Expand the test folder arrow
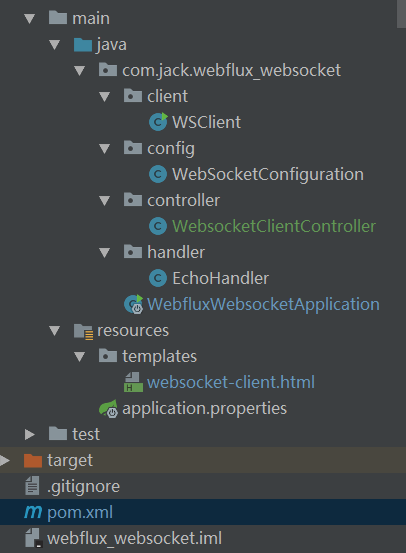406x553 pixels. 30,434
